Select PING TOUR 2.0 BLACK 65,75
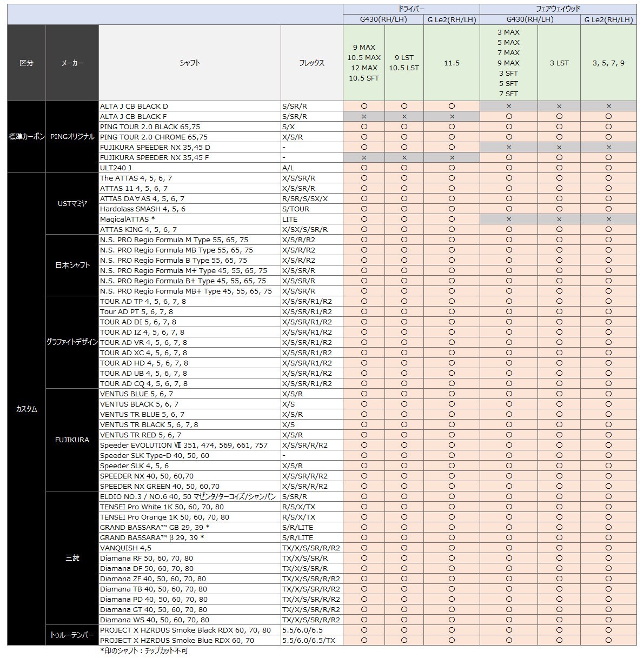 pos(150,127)
